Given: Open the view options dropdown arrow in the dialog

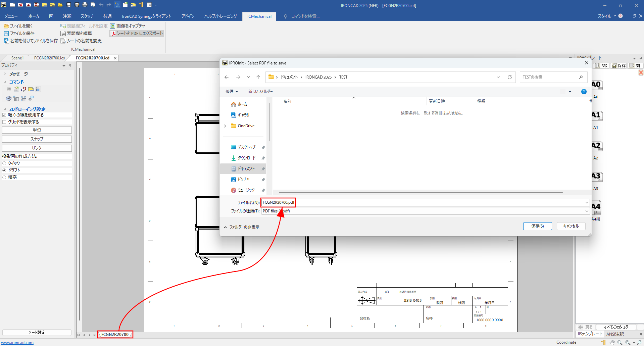Looking at the screenshot, I should coord(570,92).
